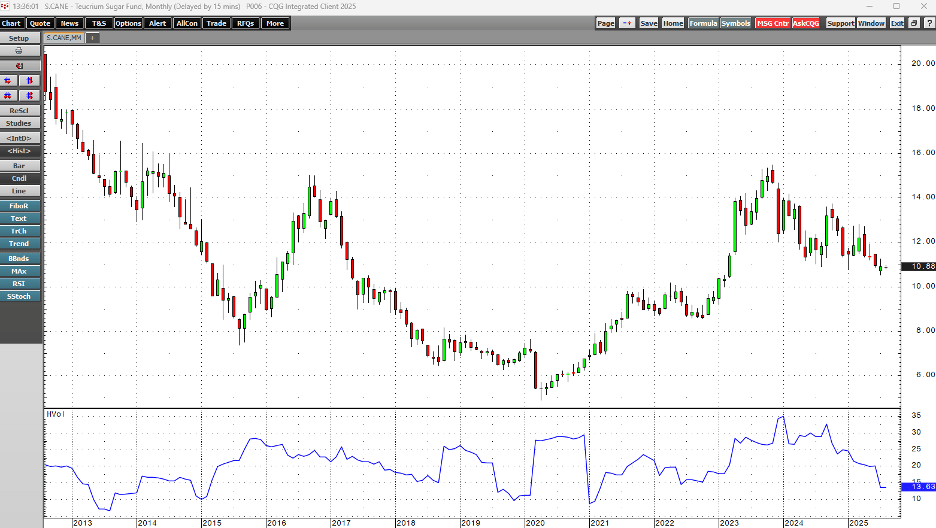Click the AskCQG button
Viewport: 936px width, 528px height.
click(x=806, y=23)
